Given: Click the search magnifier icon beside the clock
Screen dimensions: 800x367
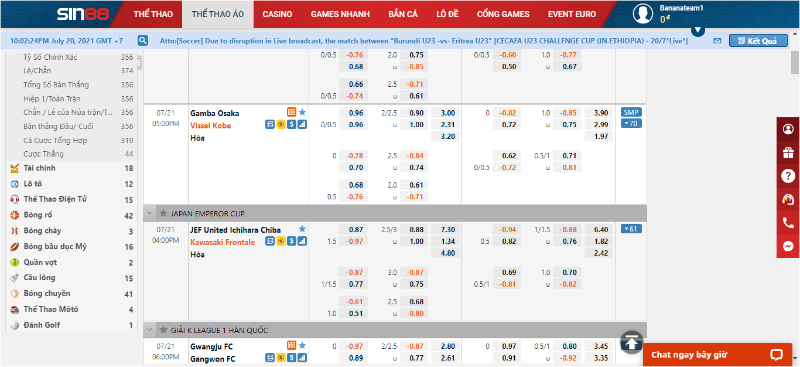Looking at the screenshot, I should tap(143, 41).
